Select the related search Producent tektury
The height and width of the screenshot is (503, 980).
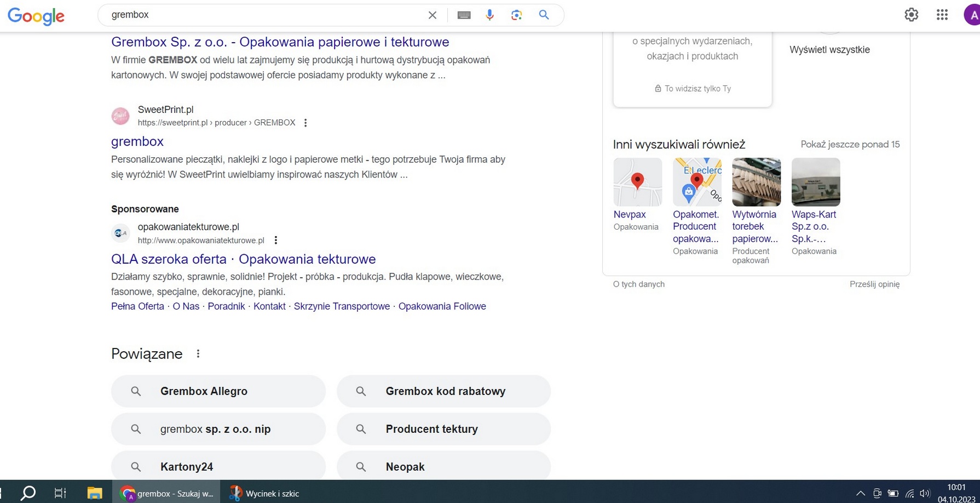(443, 429)
